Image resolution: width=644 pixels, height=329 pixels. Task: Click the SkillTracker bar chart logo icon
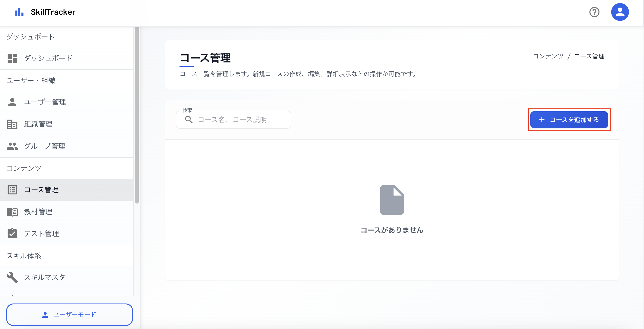[19, 12]
